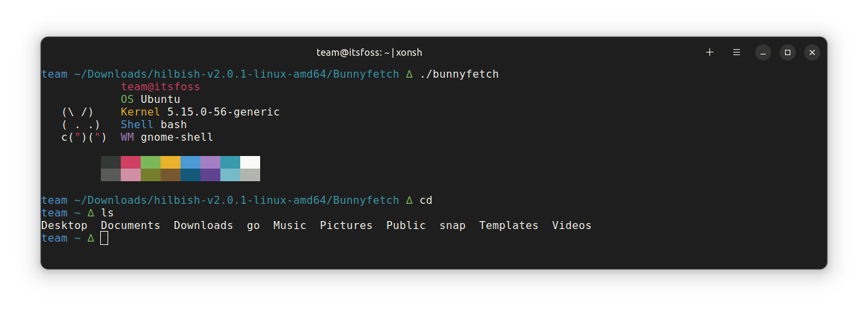Open a new tab with the plus icon

point(709,52)
